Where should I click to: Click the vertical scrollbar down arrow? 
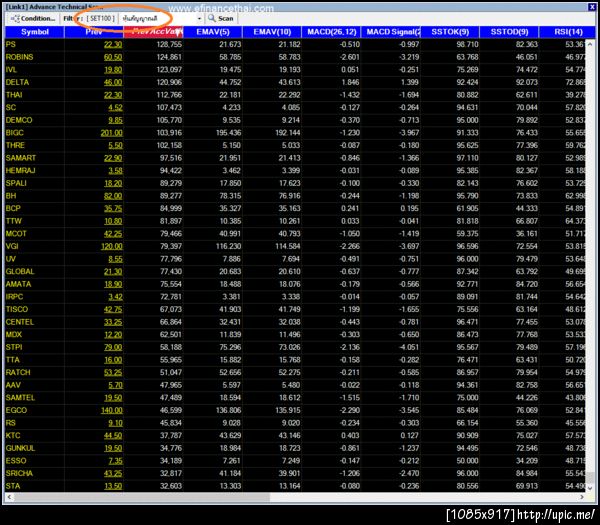[x=590, y=487]
